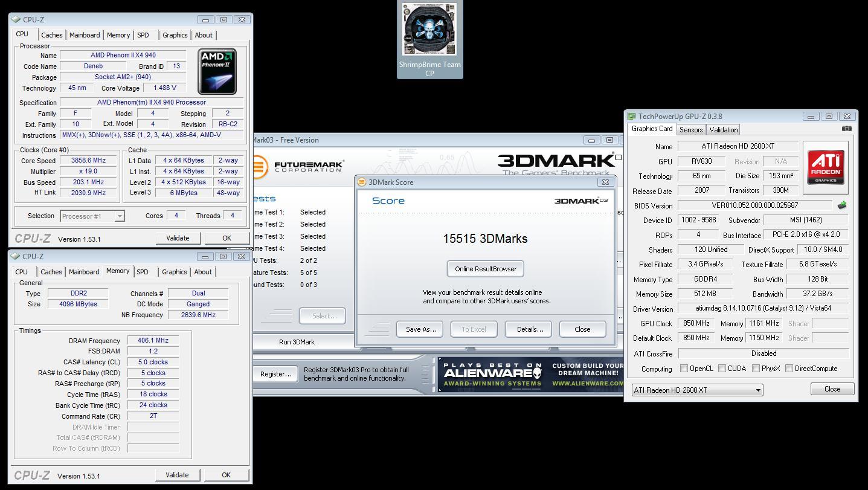Image resolution: width=868 pixels, height=490 pixels.
Task: Click Validate in the top CPU-Z window
Action: [178, 238]
